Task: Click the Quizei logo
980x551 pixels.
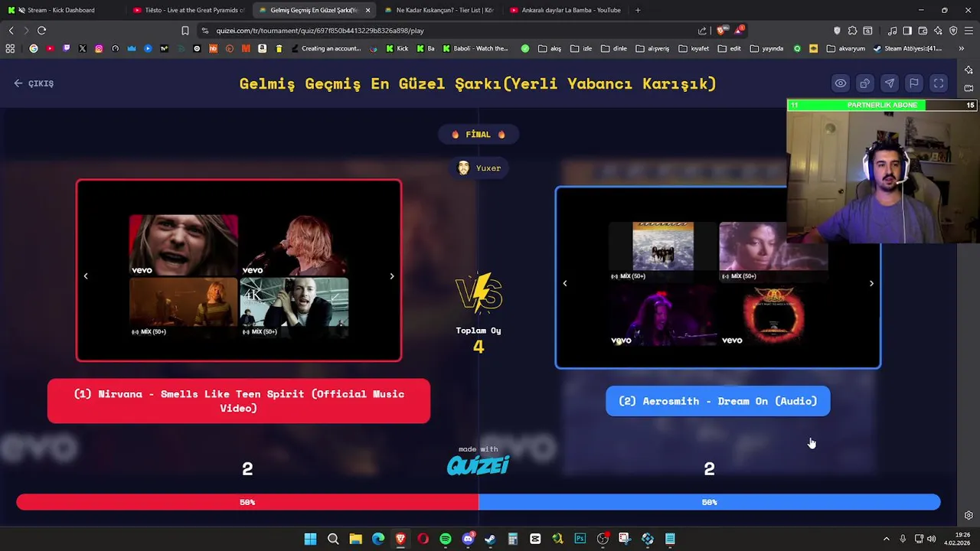Action: (478, 465)
